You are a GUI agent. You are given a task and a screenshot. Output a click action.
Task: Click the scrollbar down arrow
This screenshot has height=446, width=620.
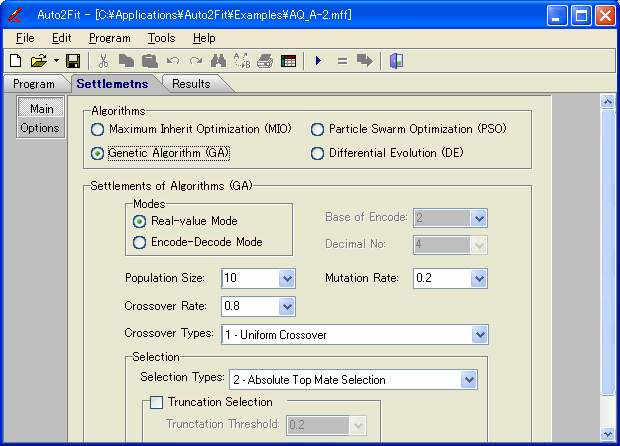(607, 434)
